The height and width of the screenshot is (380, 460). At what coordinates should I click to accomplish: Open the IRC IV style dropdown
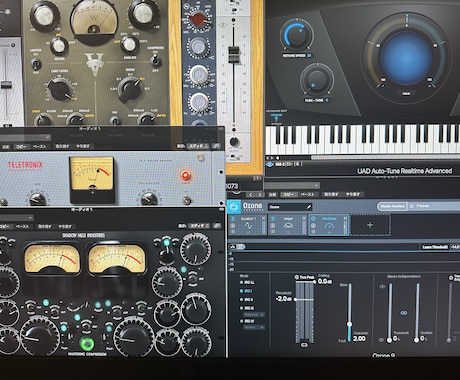tap(254, 328)
